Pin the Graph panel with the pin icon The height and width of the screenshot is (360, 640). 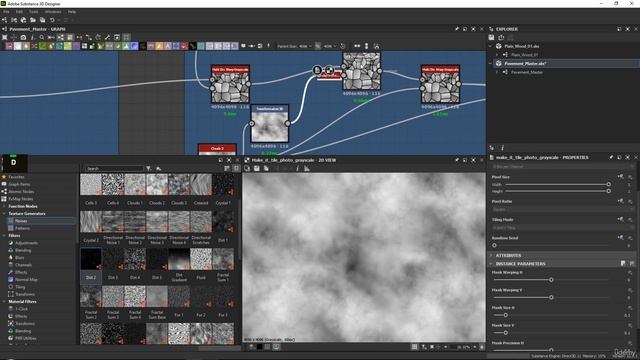(457, 29)
